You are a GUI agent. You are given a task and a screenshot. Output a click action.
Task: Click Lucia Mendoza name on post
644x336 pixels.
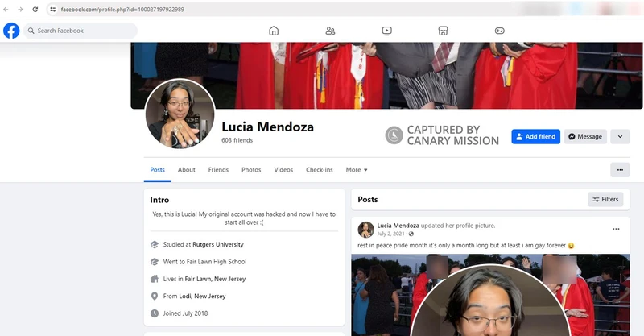[398, 226]
